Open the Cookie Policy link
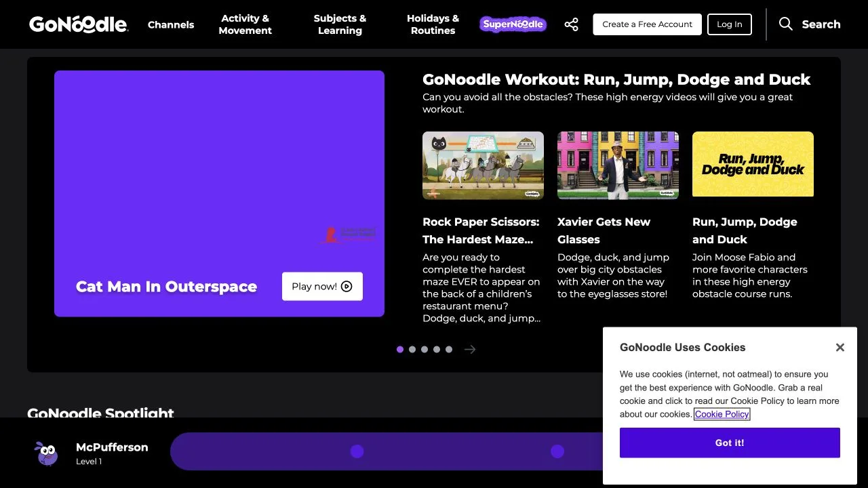Screen dimensions: 868x488 (722, 414)
